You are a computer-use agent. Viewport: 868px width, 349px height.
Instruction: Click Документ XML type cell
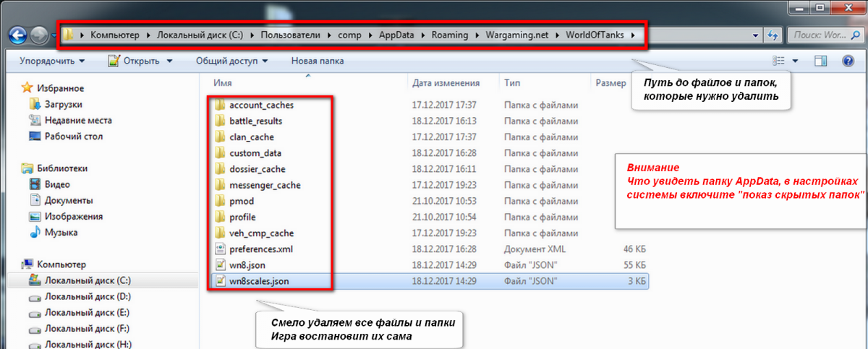click(x=535, y=249)
